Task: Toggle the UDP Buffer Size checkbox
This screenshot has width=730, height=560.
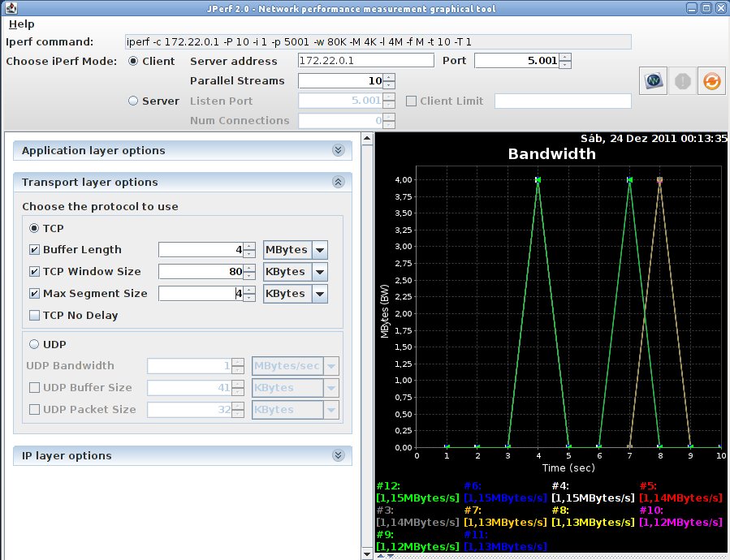Action: pos(34,387)
